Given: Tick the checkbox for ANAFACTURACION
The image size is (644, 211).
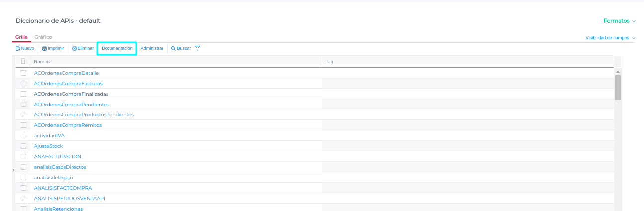Looking at the screenshot, I should click(x=23, y=157).
